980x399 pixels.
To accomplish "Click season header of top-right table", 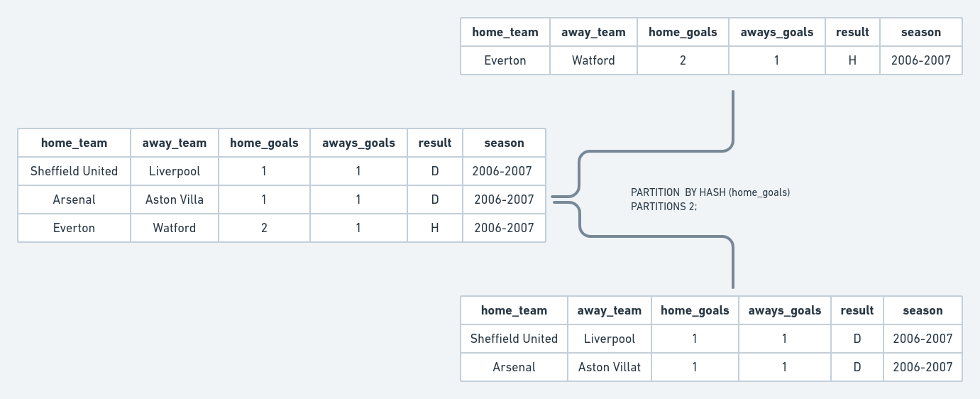I will pyautogui.click(x=921, y=32).
